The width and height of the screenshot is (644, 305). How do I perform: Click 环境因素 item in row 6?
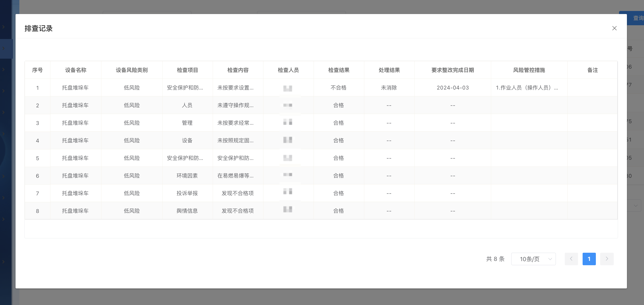click(187, 176)
